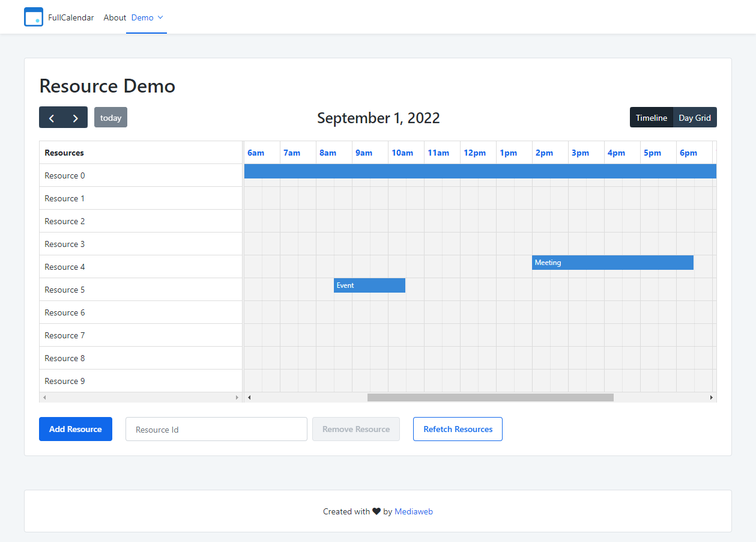The width and height of the screenshot is (756, 542).
Task: Go to the previous day arrow
Action: (51, 117)
